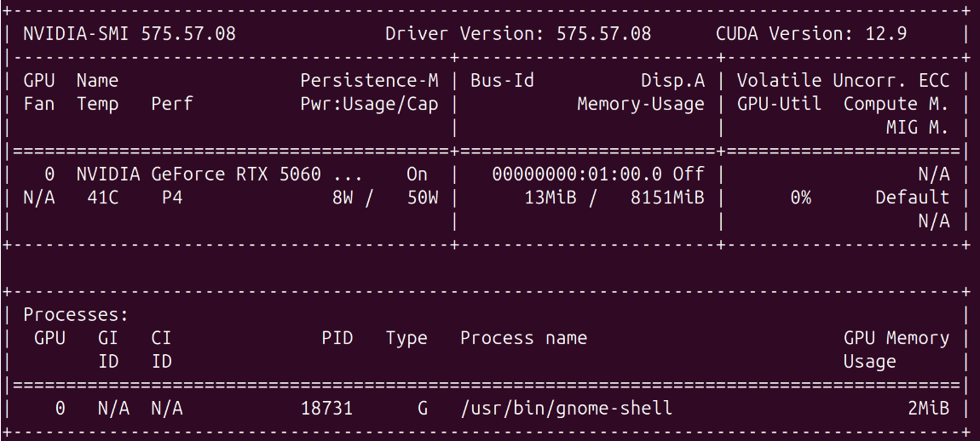Click the 13MiB / 8151MiB memory usage
980x441 pixels.
(x=614, y=198)
